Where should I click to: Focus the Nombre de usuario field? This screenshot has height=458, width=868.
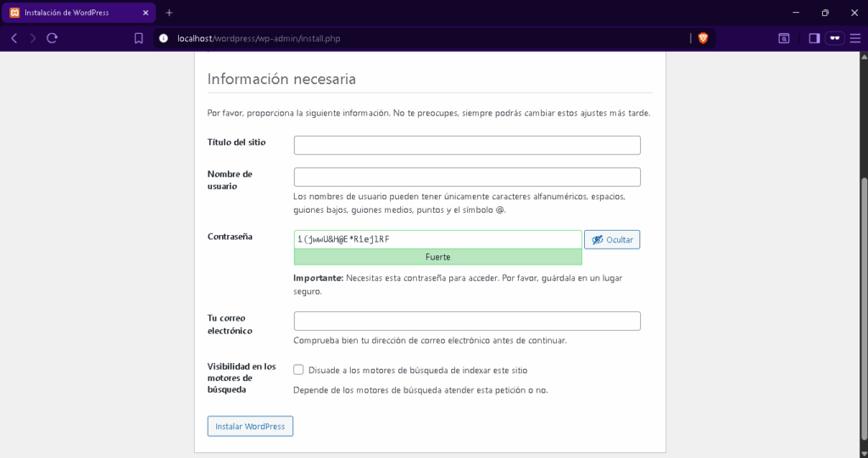[467, 177]
